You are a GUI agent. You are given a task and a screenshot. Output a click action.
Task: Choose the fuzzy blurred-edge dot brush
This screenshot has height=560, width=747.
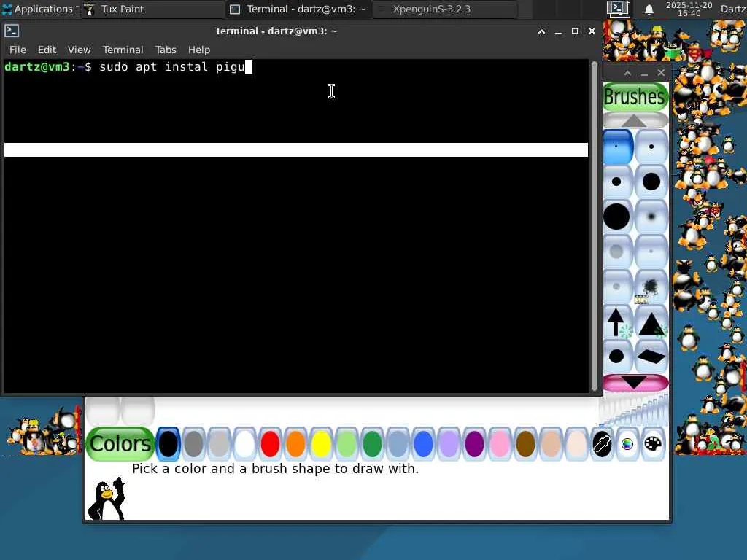coord(651,216)
